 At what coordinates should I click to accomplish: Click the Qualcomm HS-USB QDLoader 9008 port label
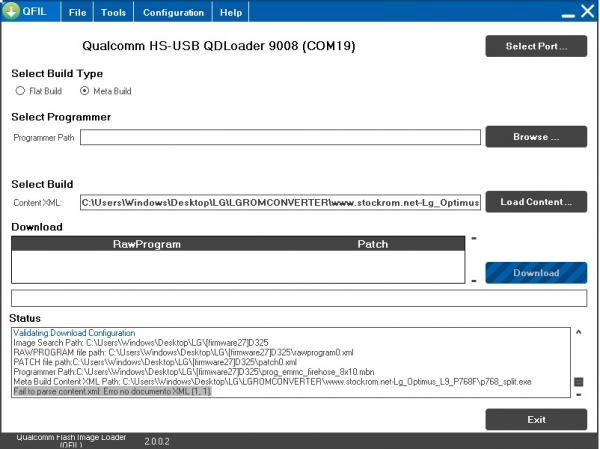(x=219, y=46)
